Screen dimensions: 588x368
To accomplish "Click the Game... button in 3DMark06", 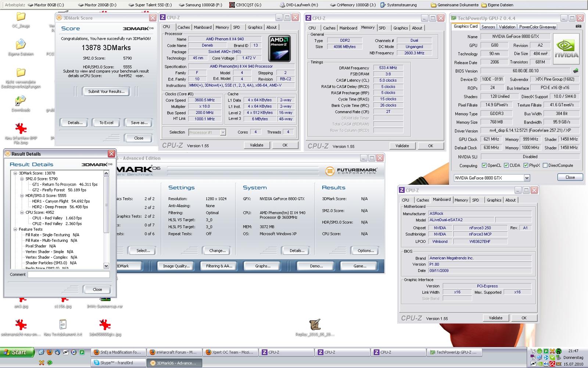I will 360,266.
